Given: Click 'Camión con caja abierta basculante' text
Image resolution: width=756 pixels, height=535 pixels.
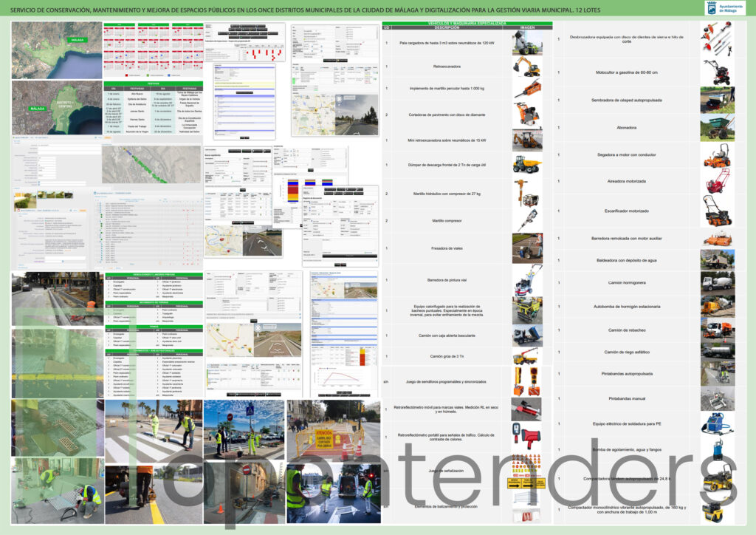Looking at the screenshot, I should coord(447,335).
